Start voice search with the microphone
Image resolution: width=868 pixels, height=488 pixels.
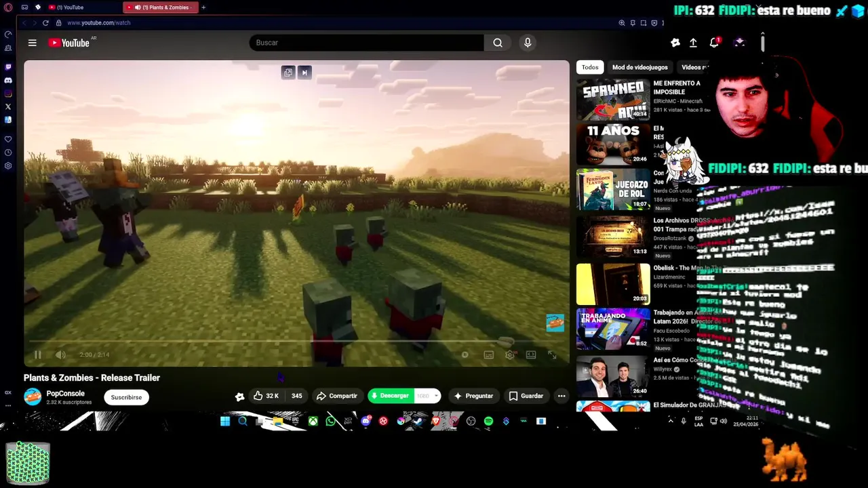pyautogui.click(x=528, y=43)
